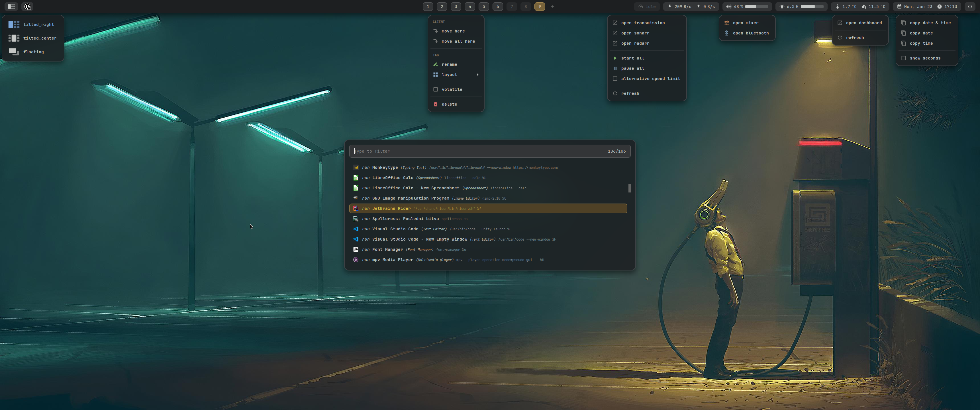Select the tilted_center layout icon
Image resolution: width=980 pixels, height=410 pixels.
(x=14, y=38)
